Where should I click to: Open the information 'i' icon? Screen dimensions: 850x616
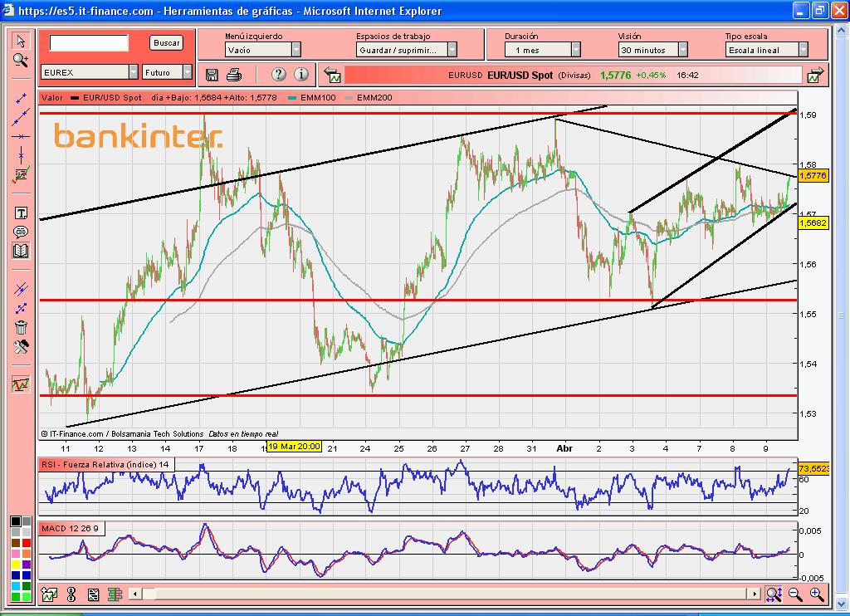coord(300,74)
